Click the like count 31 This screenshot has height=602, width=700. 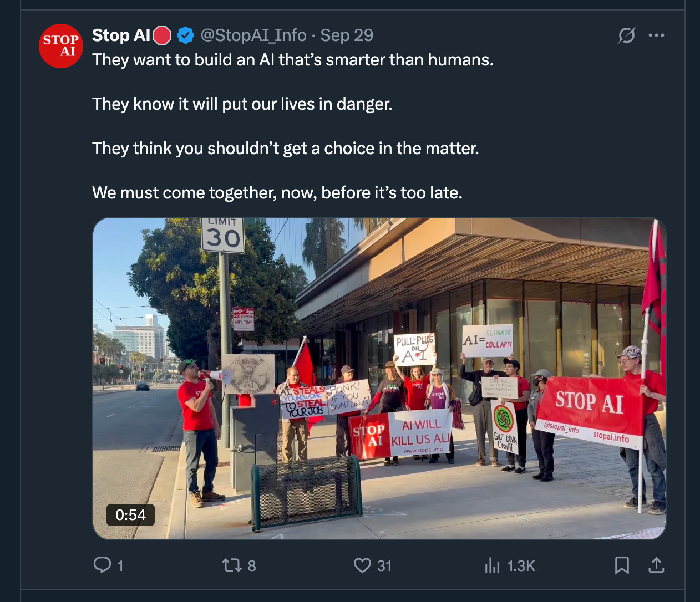(x=384, y=566)
